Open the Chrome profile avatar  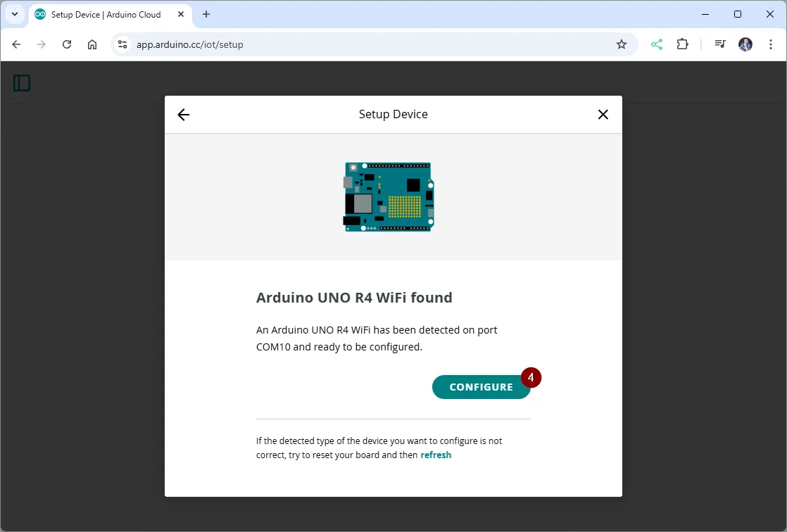(745, 44)
